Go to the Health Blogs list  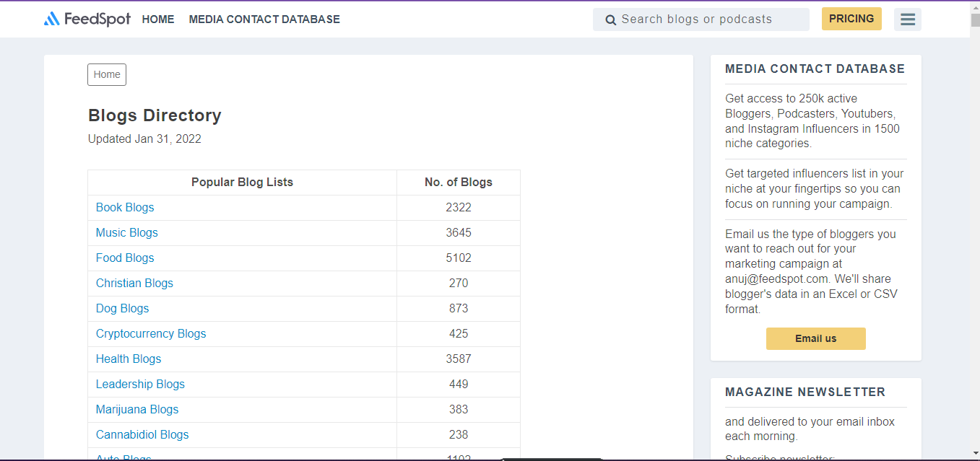[x=129, y=359]
